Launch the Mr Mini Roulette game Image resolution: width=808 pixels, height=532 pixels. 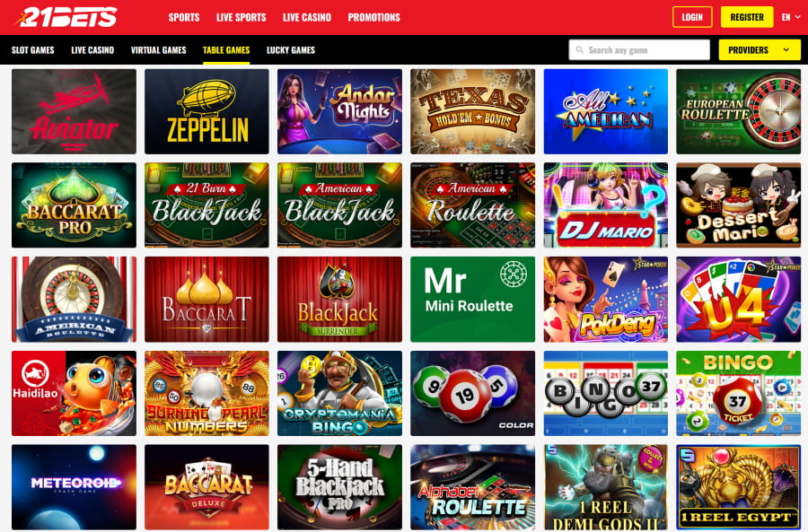[x=472, y=300]
